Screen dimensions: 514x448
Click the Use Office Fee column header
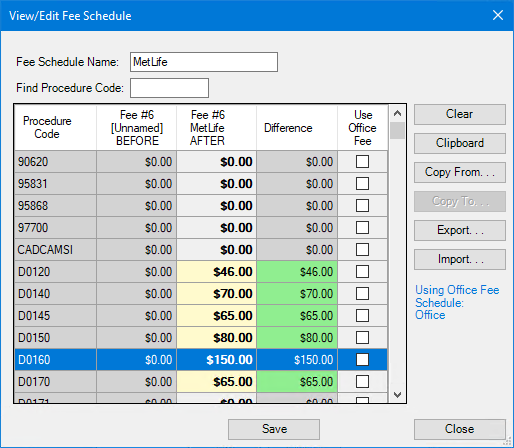point(363,128)
